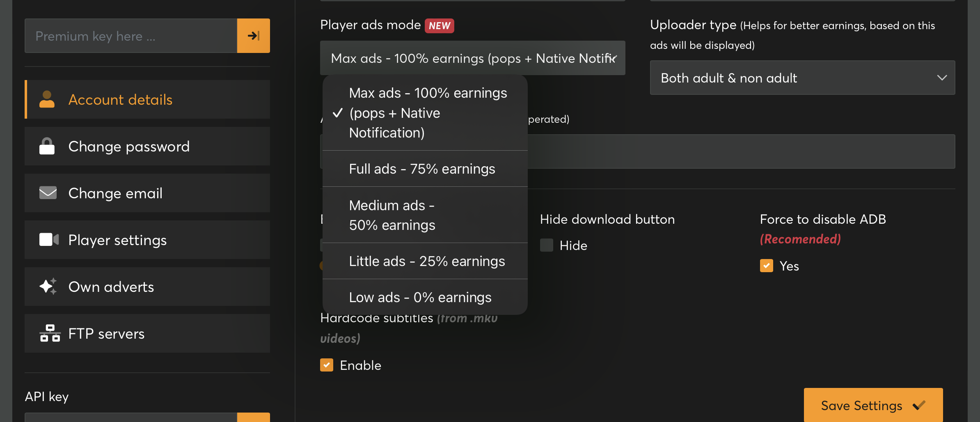Image resolution: width=980 pixels, height=422 pixels.
Task: Select Medium ads - 50% earnings option
Action: click(x=392, y=215)
